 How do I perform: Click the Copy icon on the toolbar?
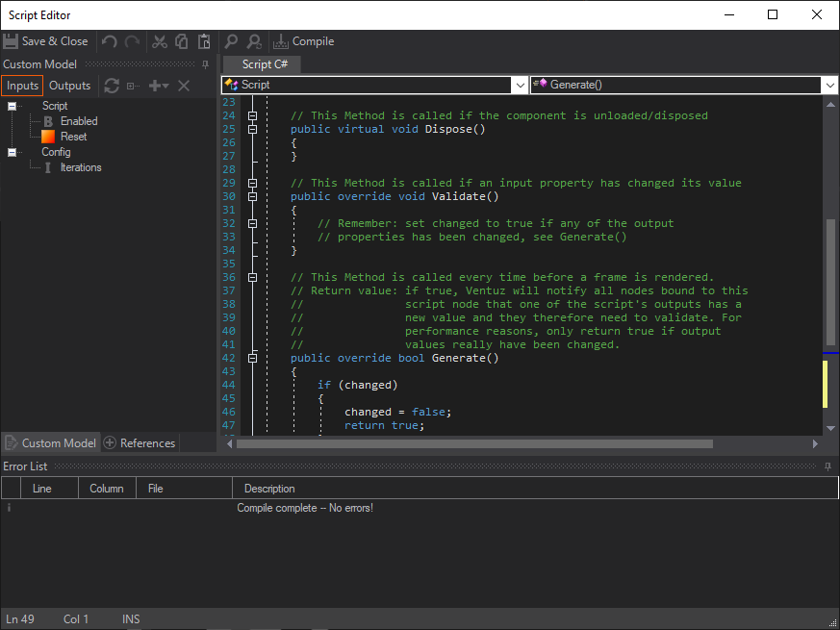pyautogui.click(x=181, y=41)
